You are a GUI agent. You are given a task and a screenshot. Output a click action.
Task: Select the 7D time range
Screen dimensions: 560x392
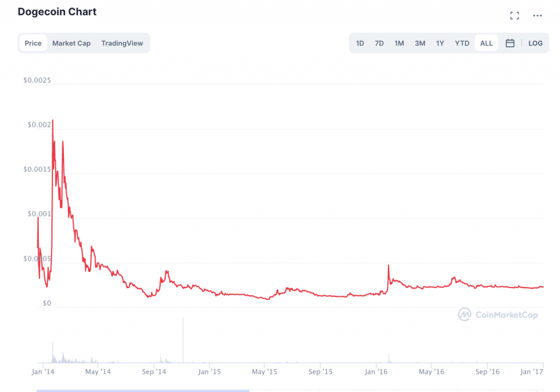coord(379,43)
